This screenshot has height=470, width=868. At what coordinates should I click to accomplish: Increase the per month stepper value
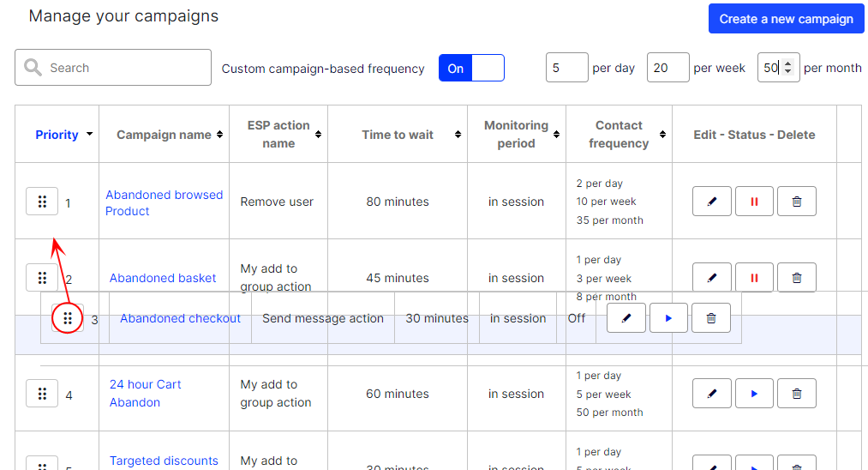click(788, 63)
